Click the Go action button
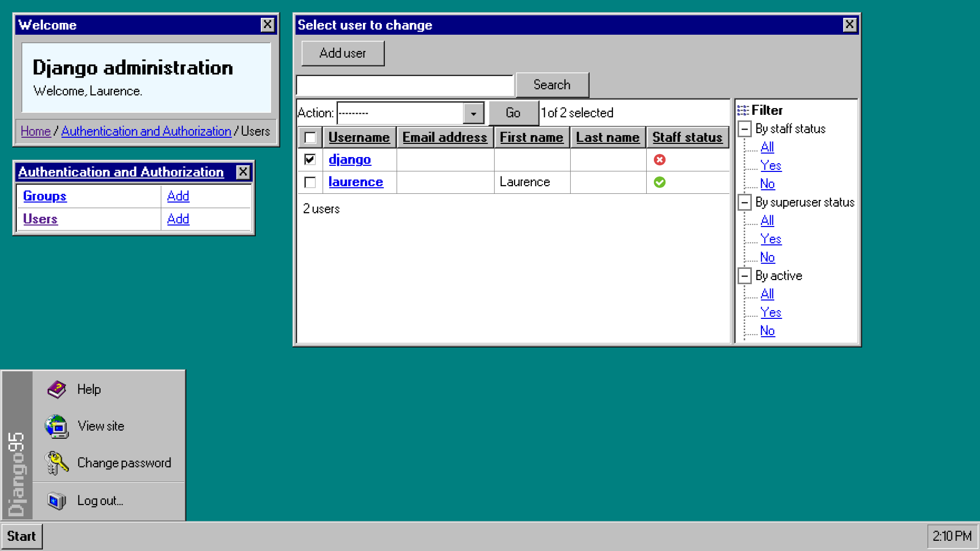 [x=513, y=113]
